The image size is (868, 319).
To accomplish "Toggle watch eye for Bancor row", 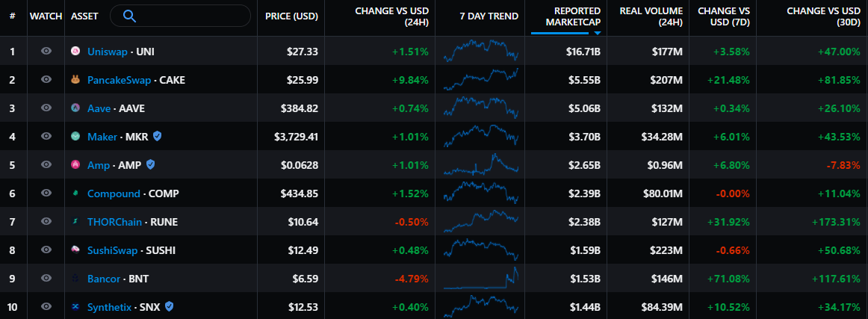I will pos(46,279).
